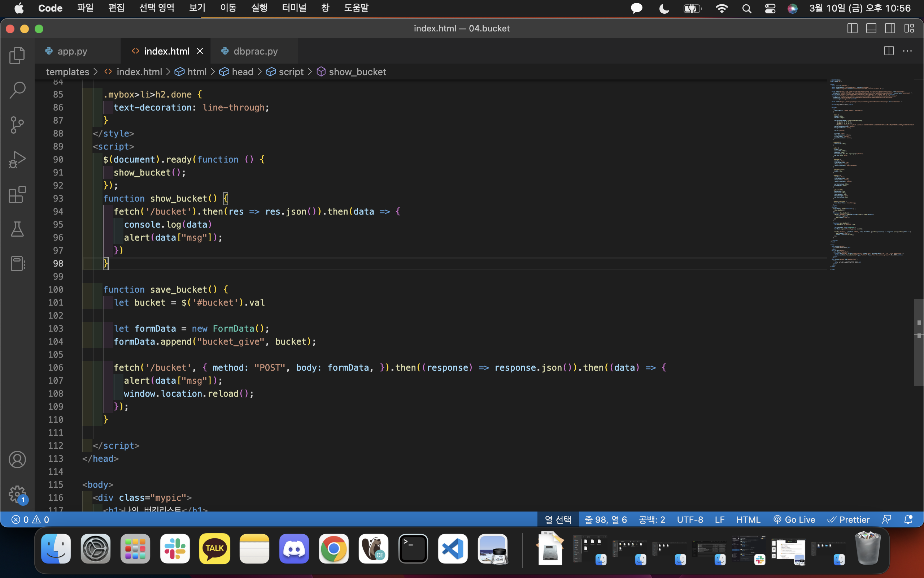
Task: Open the Manage gear menu
Action: [x=17, y=494]
